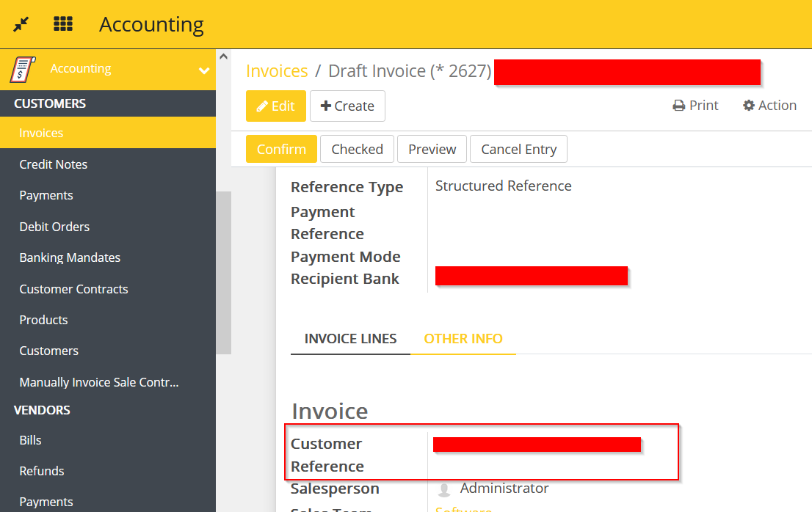Open Customer Contracts from sidebar

point(73,289)
